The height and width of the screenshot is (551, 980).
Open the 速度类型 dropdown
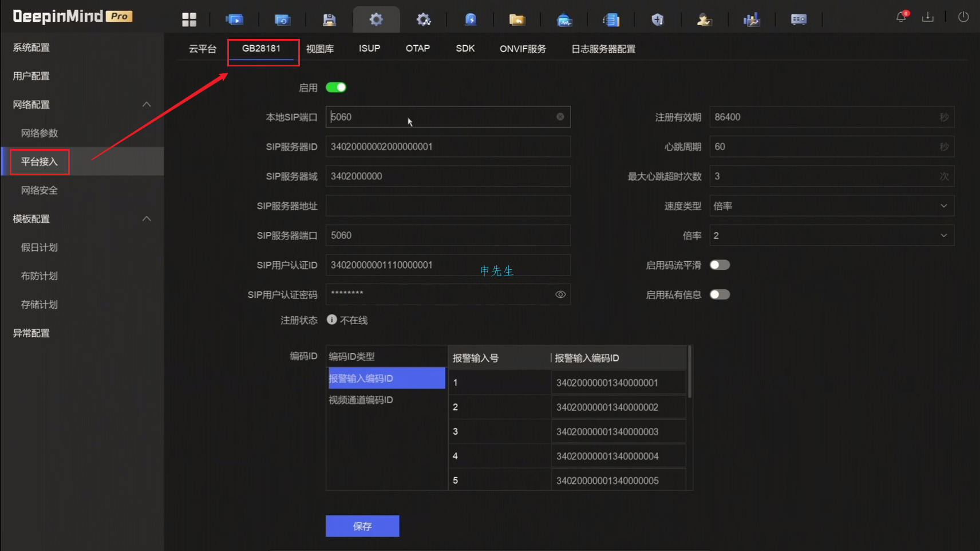(943, 206)
